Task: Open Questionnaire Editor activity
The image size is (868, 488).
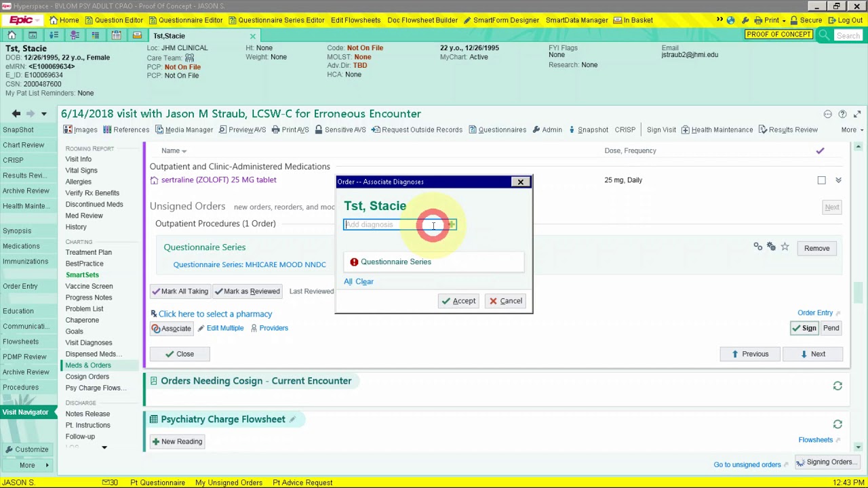Action: 185,20
